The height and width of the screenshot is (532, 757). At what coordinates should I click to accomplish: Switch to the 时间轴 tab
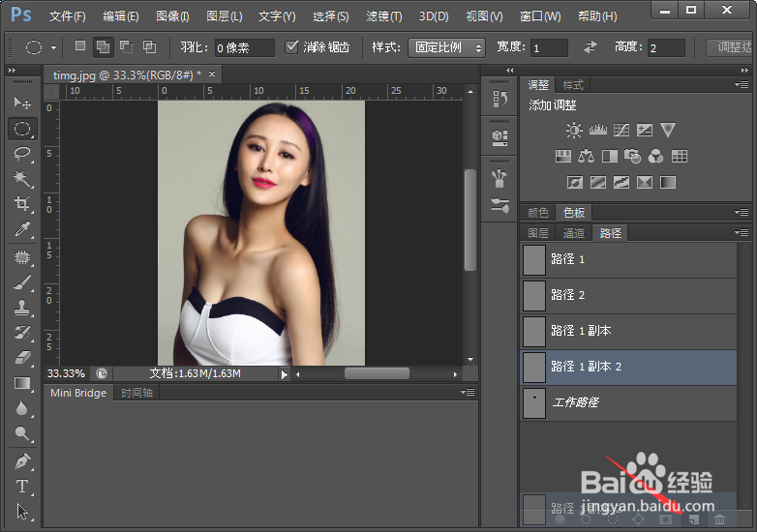(x=136, y=393)
